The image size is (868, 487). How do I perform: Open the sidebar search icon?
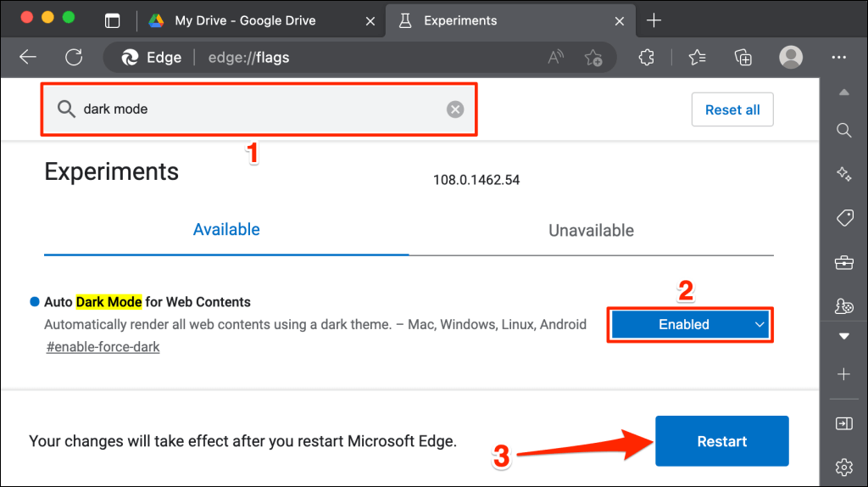tap(843, 130)
